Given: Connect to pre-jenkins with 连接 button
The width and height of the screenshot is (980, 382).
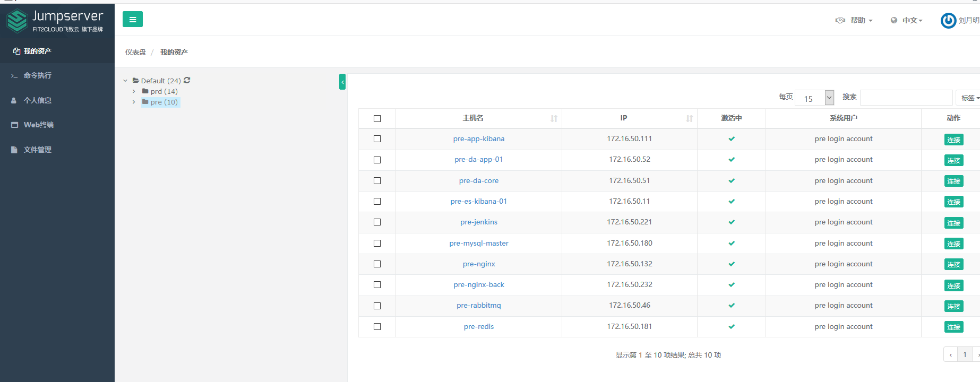Looking at the screenshot, I should click(x=954, y=223).
